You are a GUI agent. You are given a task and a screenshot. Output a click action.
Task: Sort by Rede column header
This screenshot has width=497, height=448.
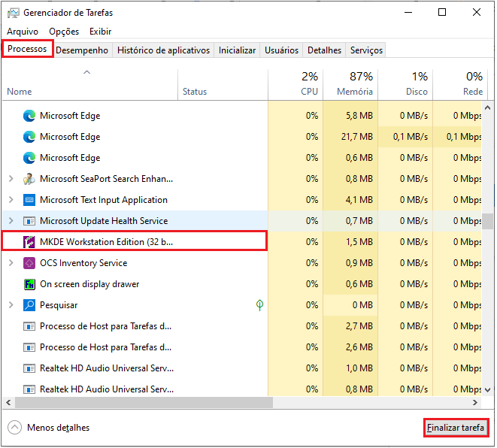(460, 85)
